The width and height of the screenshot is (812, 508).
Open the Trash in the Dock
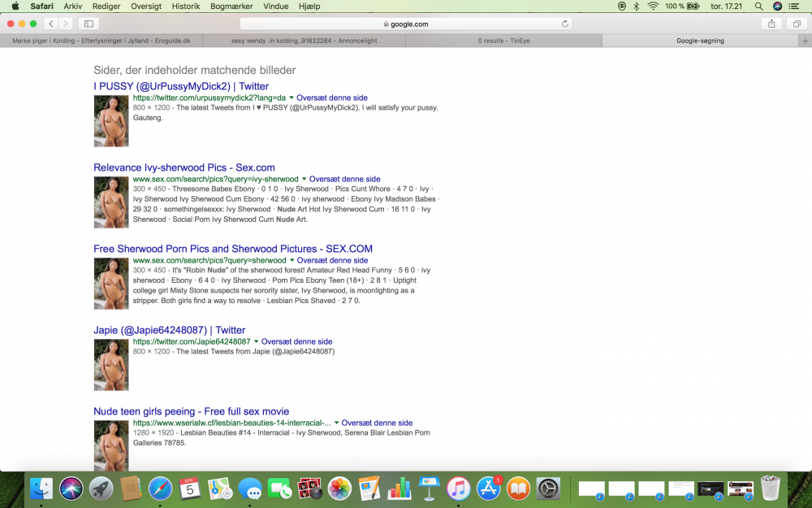tap(771, 488)
